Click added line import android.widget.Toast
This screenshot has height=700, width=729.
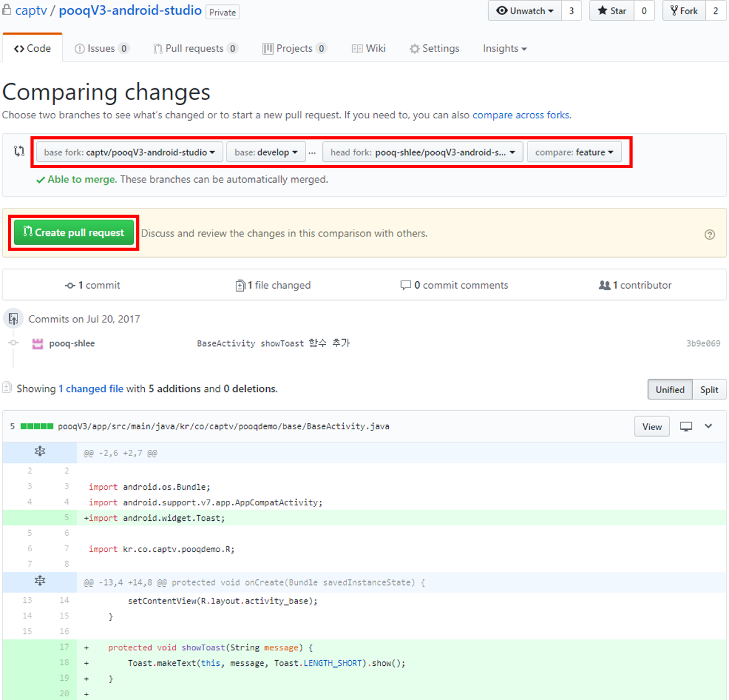[x=364, y=518]
